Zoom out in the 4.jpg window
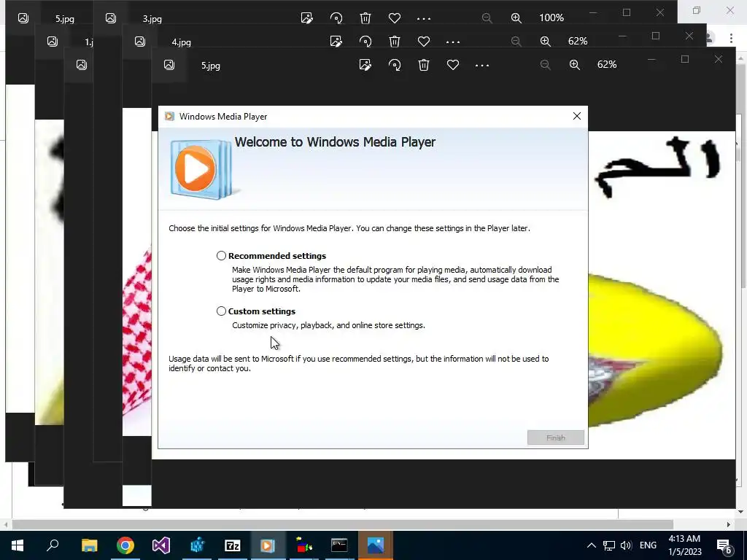Viewport: 747px width, 560px height. tap(516, 42)
